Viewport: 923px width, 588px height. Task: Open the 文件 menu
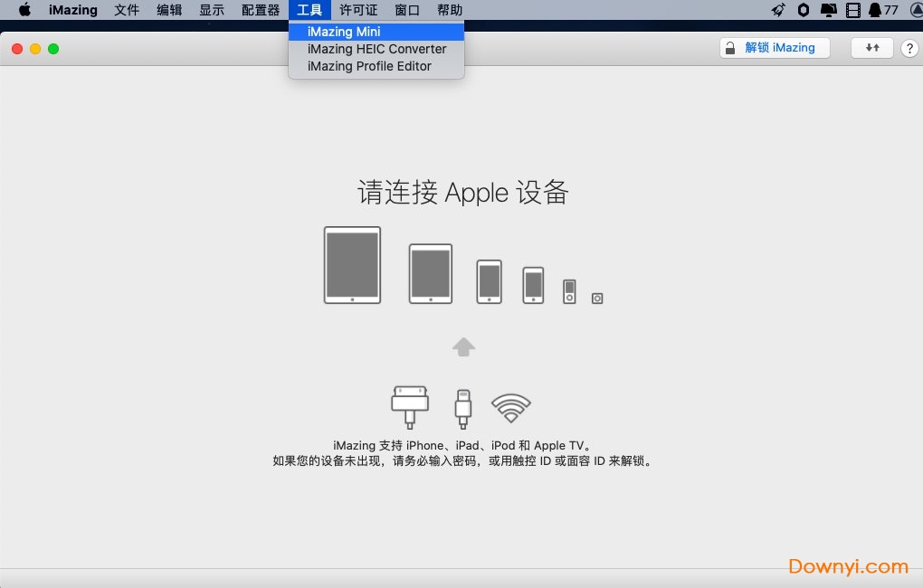point(127,10)
